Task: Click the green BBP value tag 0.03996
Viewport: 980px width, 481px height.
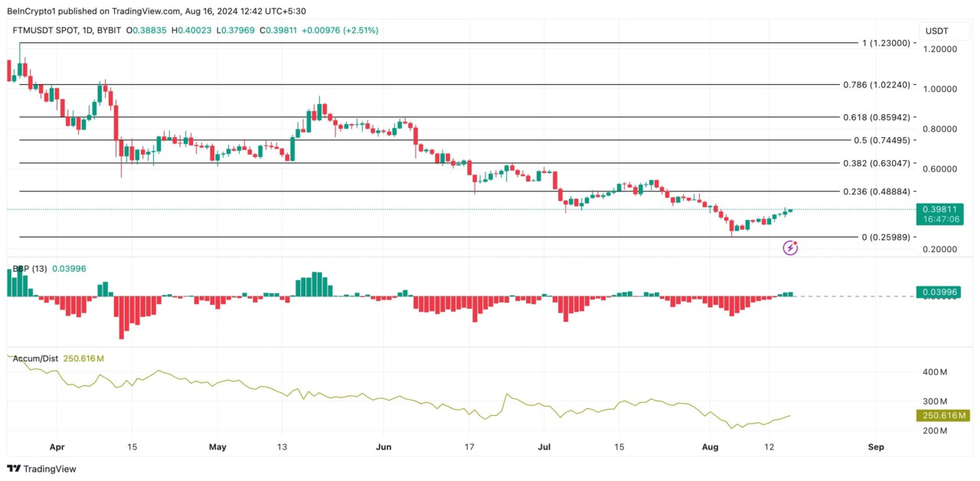Action: pos(942,292)
